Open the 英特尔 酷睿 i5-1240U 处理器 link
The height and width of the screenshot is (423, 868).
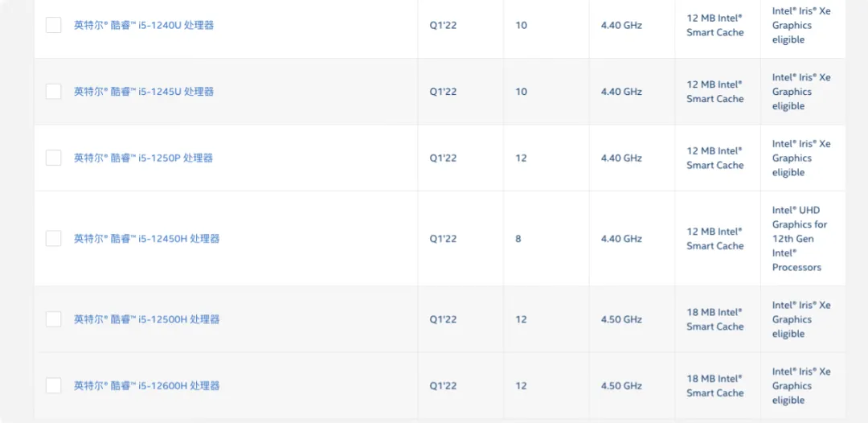144,25
